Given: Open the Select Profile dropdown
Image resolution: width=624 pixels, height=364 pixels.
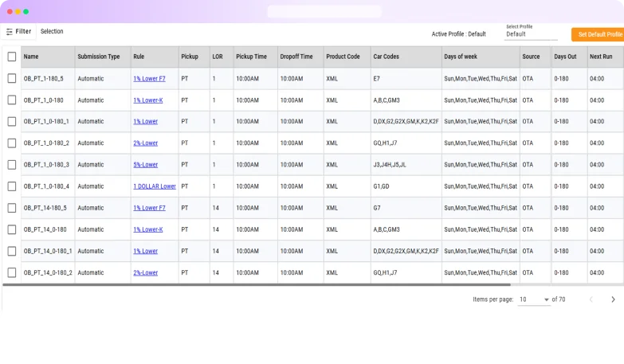Looking at the screenshot, I should (532, 34).
